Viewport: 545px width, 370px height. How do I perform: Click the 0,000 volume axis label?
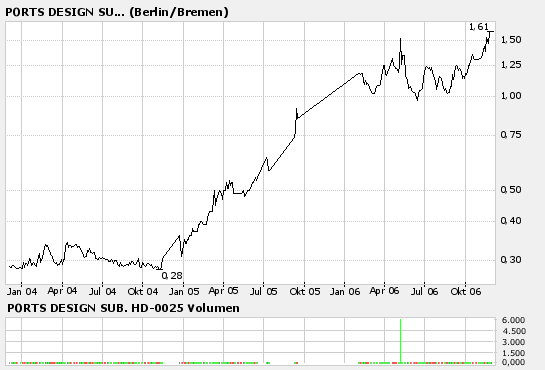(x=513, y=362)
